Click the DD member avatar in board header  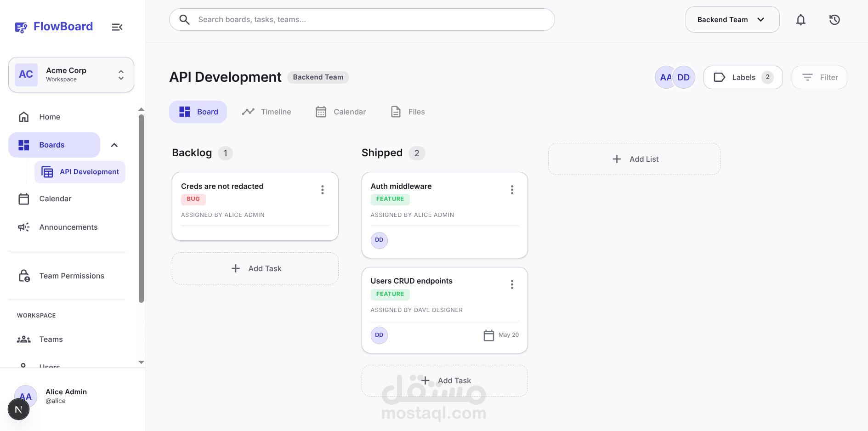684,77
